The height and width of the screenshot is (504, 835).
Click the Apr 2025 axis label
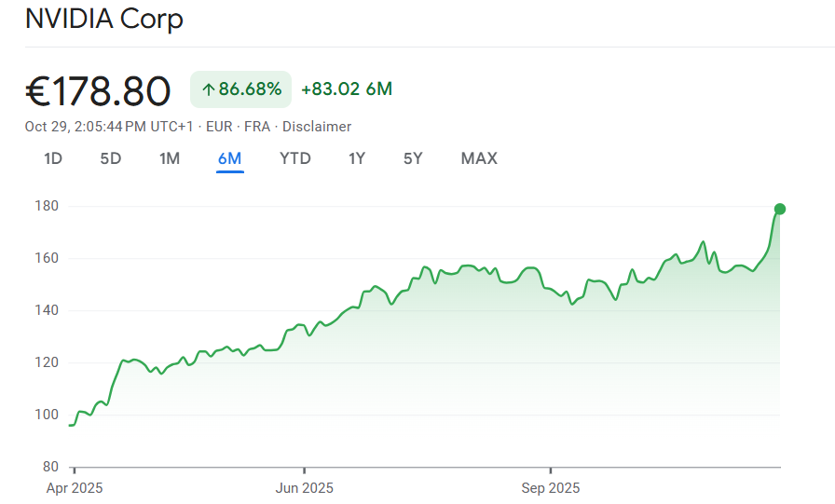(75, 488)
